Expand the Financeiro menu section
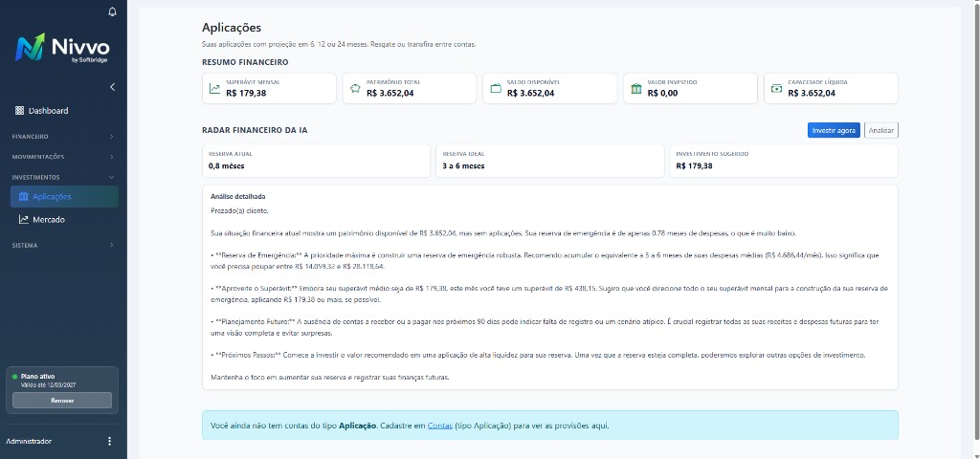This screenshot has width=980, height=459. point(63,136)
